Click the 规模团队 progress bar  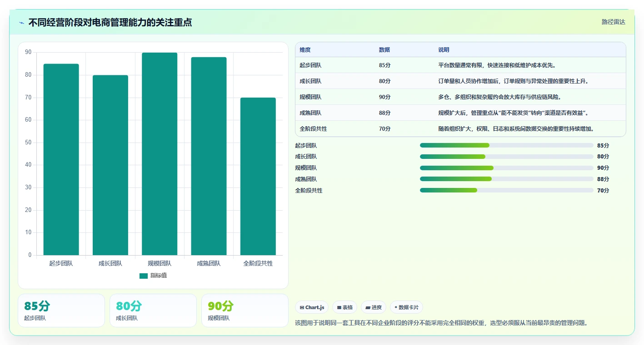pyautogui.click(x=507, y=168)
